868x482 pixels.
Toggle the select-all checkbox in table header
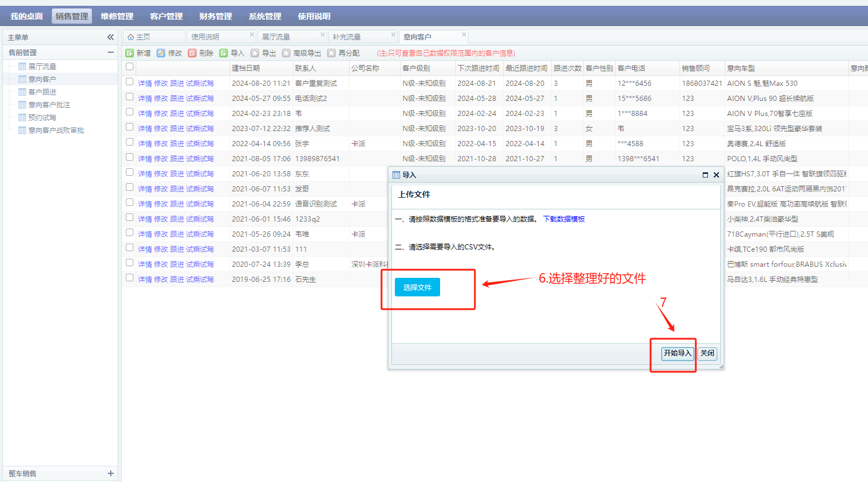(x=130, y=67)
